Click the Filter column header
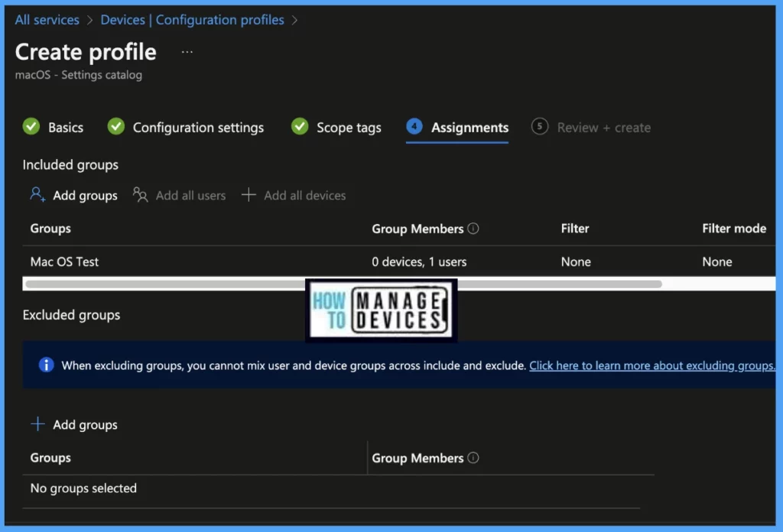The height and width of the screenshot is (532, 783). [575, 229]
